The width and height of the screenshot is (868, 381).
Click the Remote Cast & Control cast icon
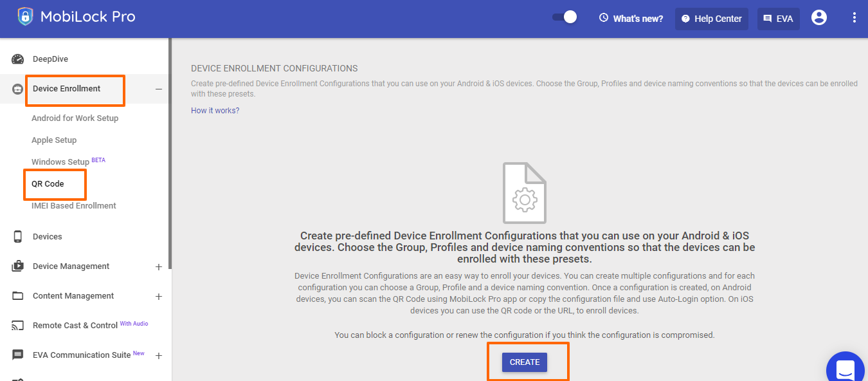pos(18,326)
